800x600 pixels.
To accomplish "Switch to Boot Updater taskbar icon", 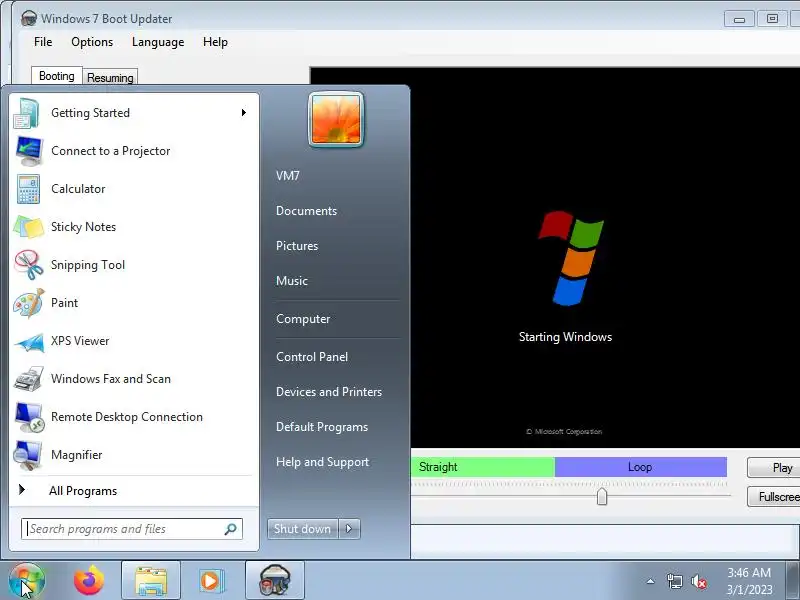I will click(x=275, y=581).
